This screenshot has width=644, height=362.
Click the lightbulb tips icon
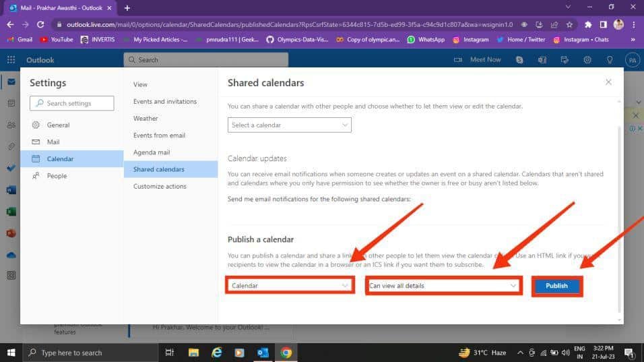[610, 60]
